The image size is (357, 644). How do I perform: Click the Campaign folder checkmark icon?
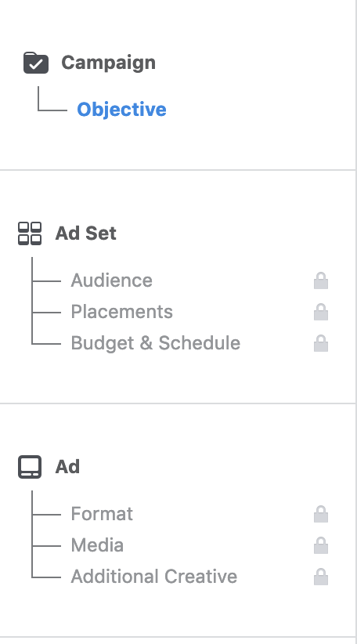(x=36, y=63)
